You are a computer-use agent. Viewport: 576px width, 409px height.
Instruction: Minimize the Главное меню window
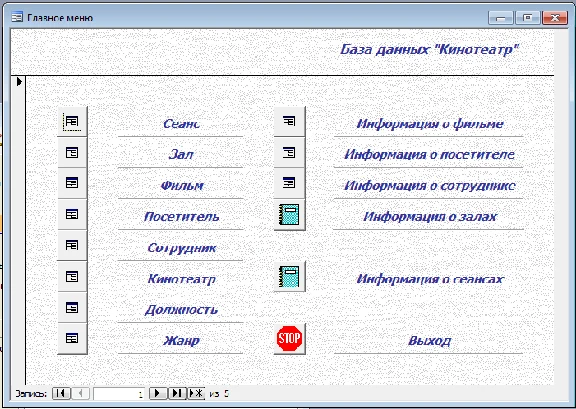click(501, 18)
